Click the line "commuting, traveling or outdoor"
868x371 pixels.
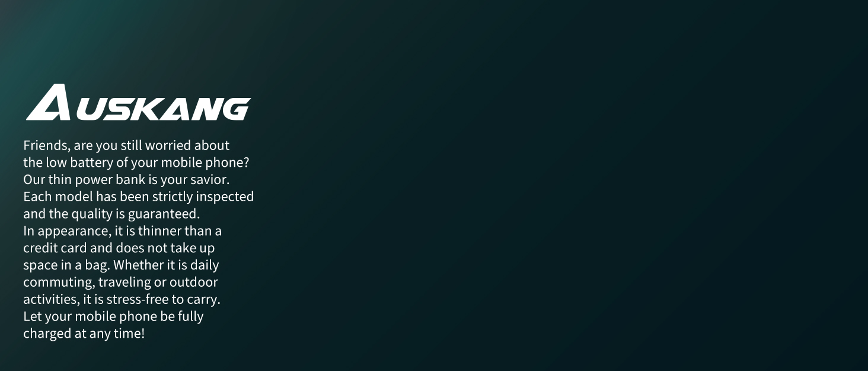point(120,282)
